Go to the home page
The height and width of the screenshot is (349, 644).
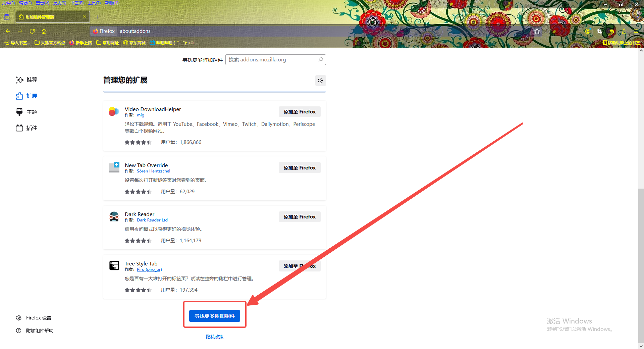[44, 31]
